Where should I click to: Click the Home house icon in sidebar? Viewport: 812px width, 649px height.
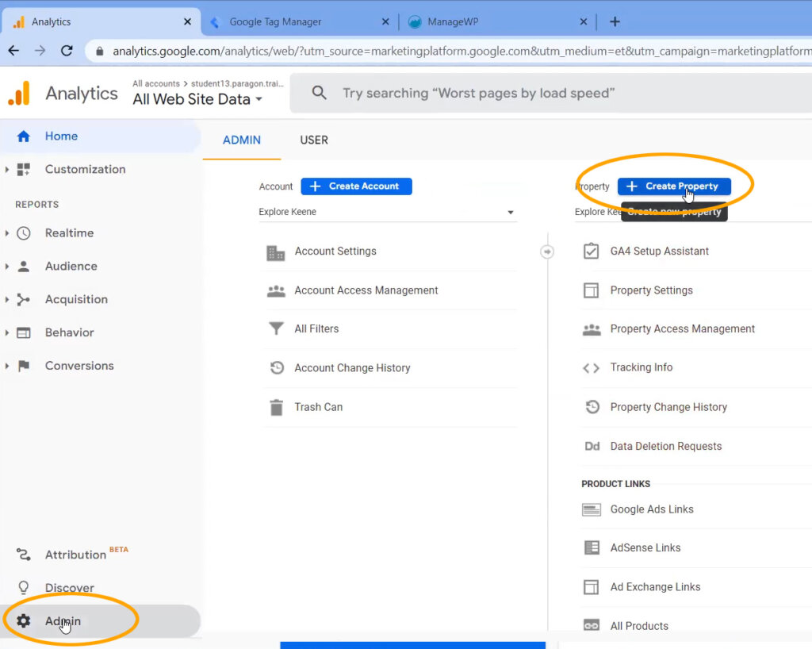(23, 136)
